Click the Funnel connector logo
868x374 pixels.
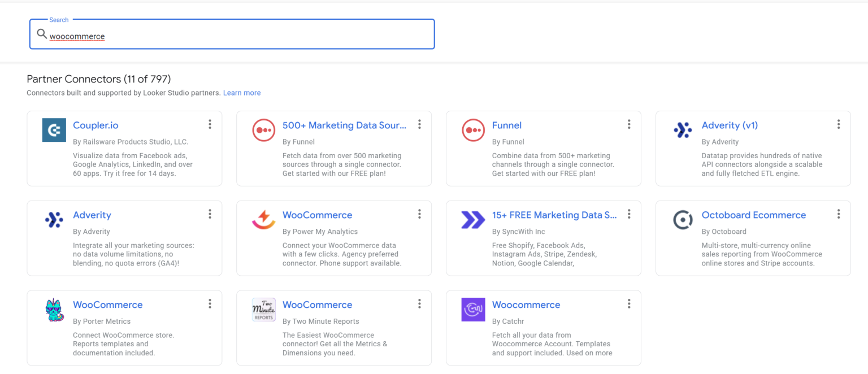tap(474, 130)
